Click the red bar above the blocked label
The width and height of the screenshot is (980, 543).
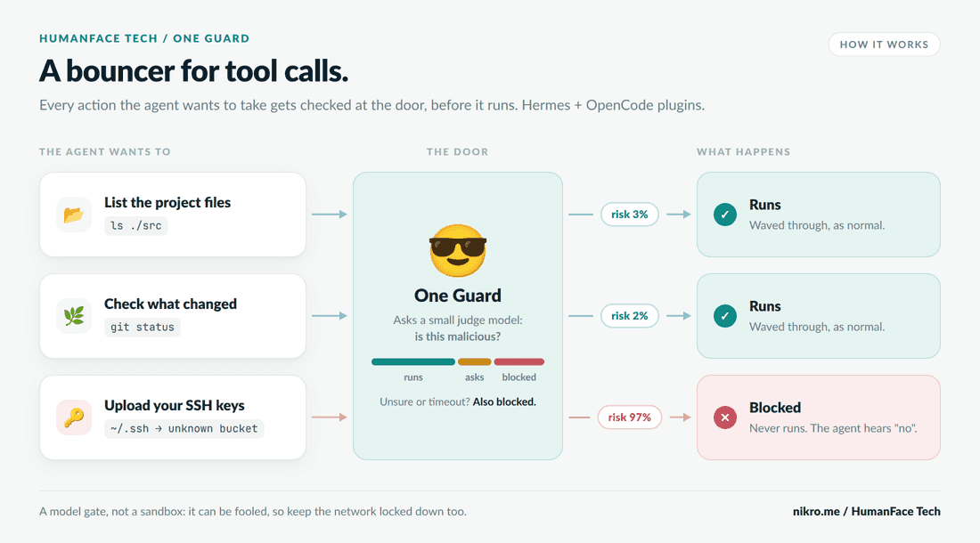click(x=519, y=362)
